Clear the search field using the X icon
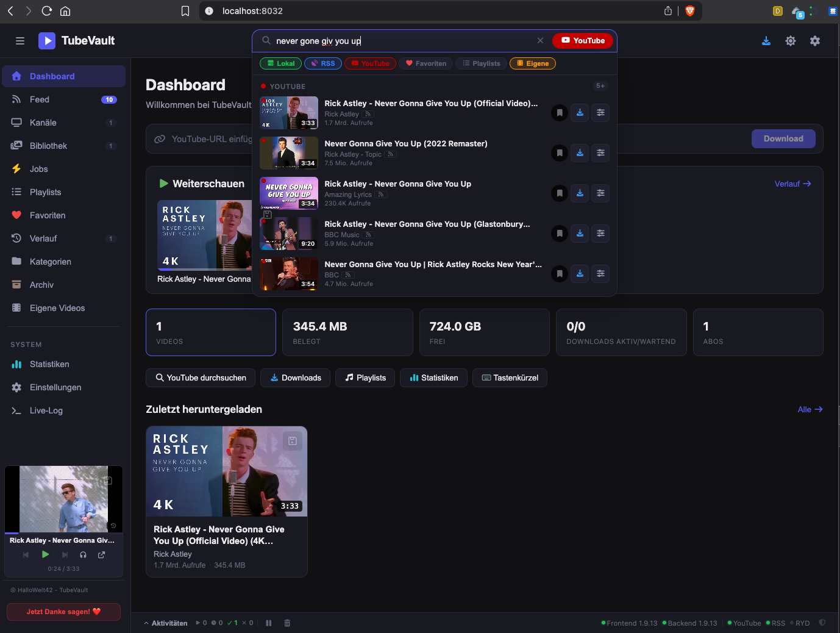Image resolution: width=840 pixels, height=633 pixels. tap(540, 40)
